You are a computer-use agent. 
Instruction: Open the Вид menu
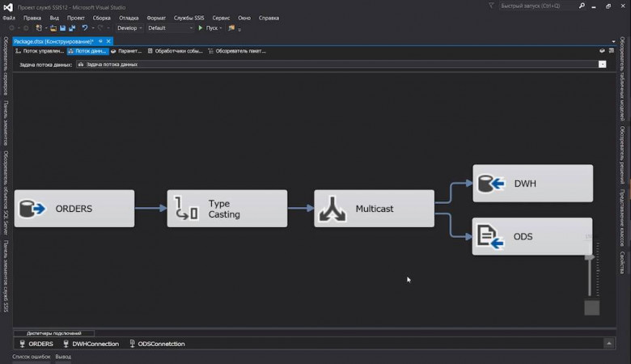(x=54, y=18)
